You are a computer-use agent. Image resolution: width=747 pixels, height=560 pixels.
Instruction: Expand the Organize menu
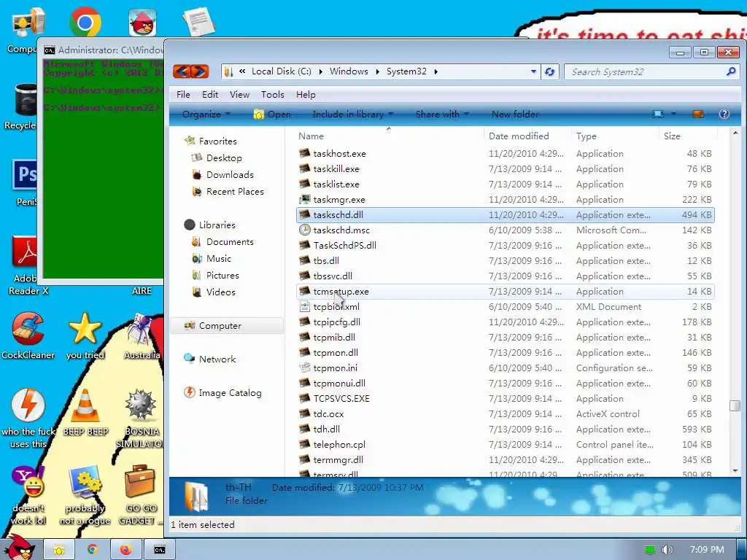coord(206,114)
